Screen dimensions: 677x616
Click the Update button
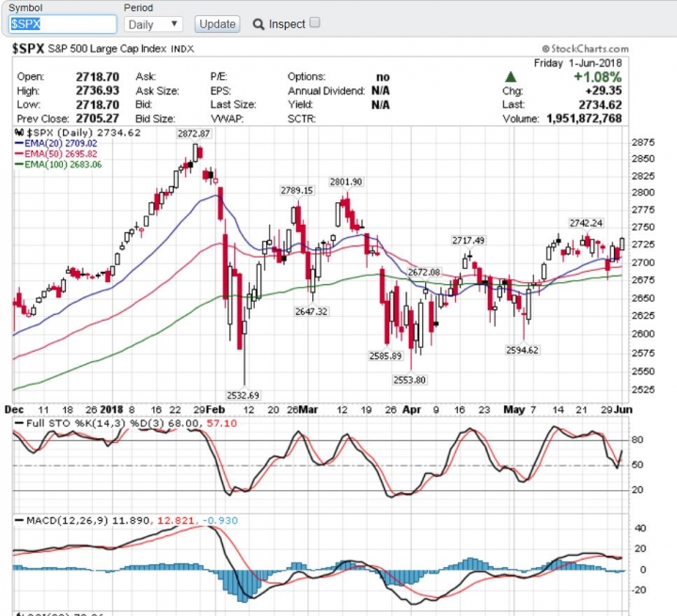[x=217, y=24]
